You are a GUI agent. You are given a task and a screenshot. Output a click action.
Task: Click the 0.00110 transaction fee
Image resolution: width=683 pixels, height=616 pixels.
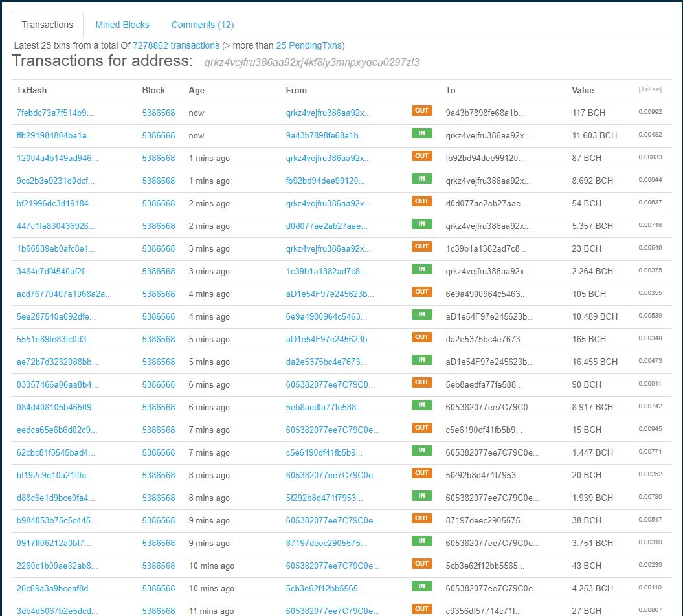[x=650, y=588]
